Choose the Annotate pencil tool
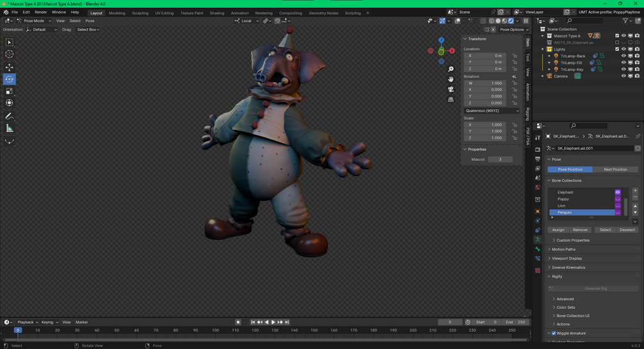Viewport: 644px width, 349px height. pyautogui.click(x=10, y=116)
